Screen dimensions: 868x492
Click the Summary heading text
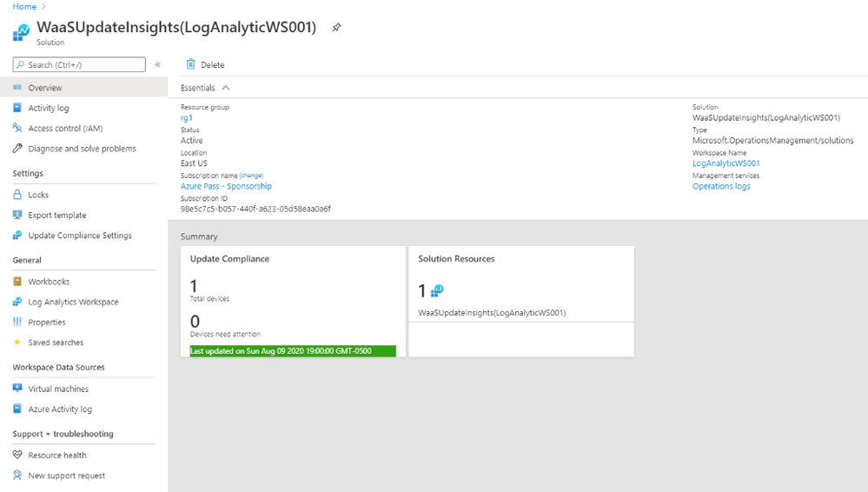click(199, 236)
